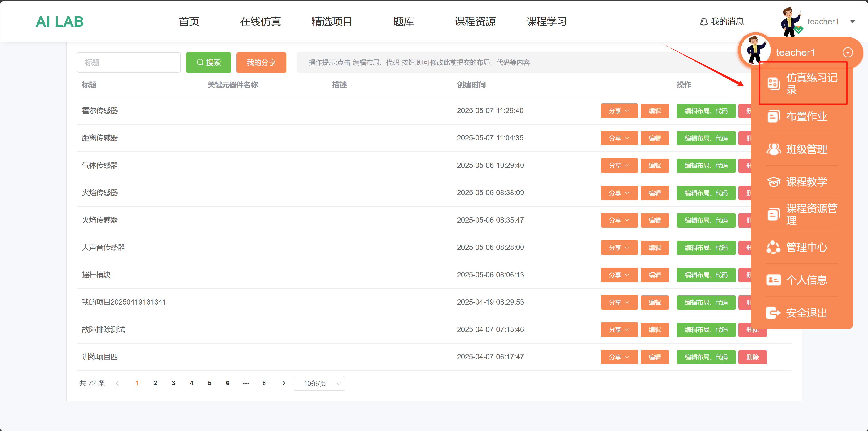Click the orange 我的分享 button
This screenshot has height=431, width=868.
pyautogui.click(x=261, y=63)
